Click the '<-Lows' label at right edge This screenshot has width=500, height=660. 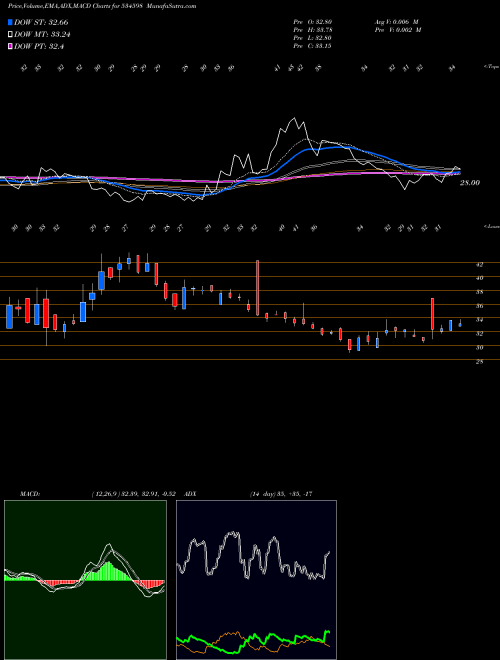pyautogui.click(x=491, y=226)
